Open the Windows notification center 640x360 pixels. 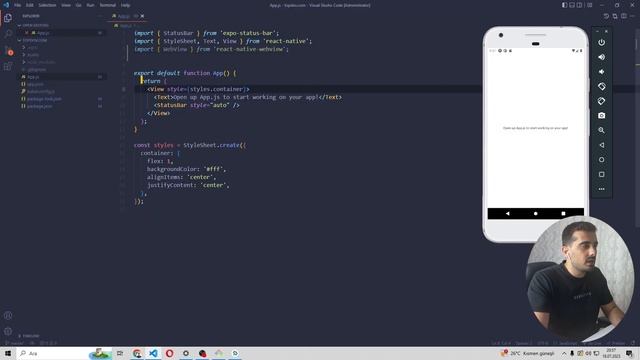click(x=629, y=353)
